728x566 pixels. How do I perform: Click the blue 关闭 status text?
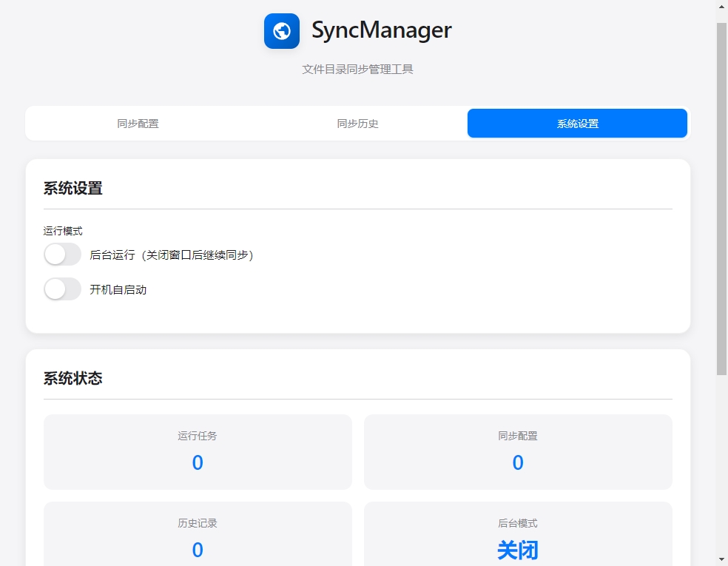(x=518, y=550)
